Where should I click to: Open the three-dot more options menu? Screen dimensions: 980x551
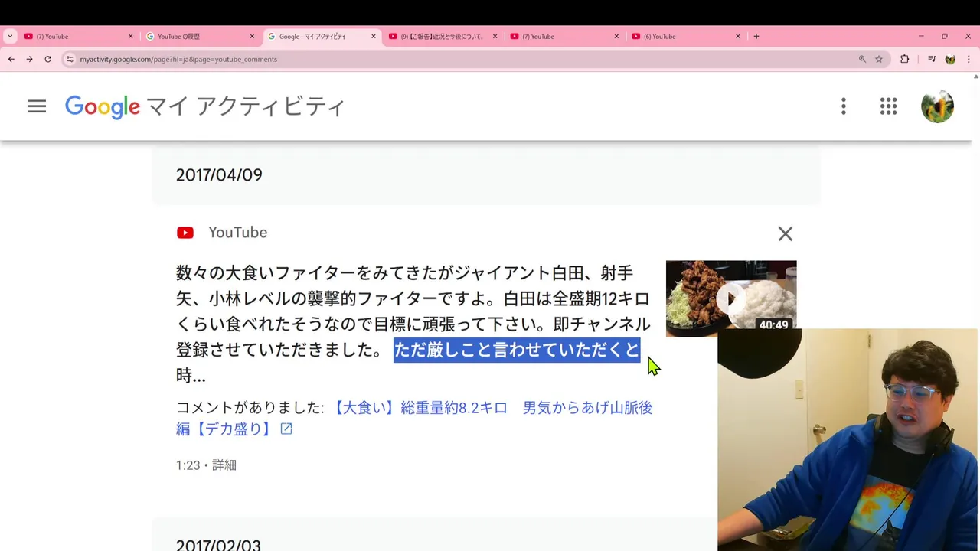pyautogui.click(x=844, y=106)
